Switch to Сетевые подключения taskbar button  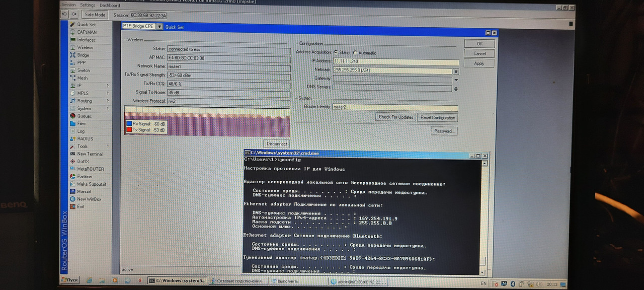pyautogui.click(x=237, y=281)
